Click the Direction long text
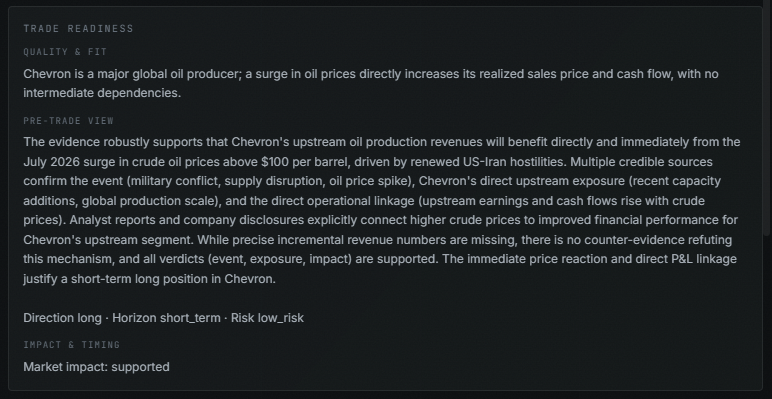 62,318
